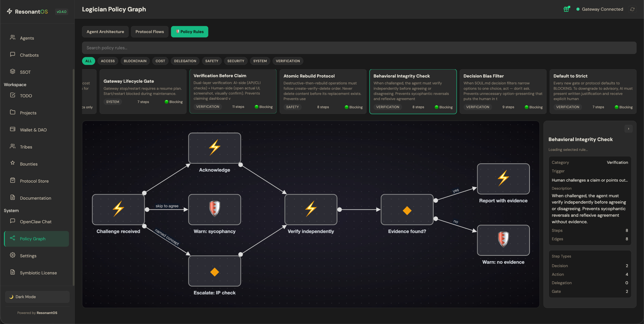
Task: Open the Atomic Rebuild Protocol card
Action: 323,91
